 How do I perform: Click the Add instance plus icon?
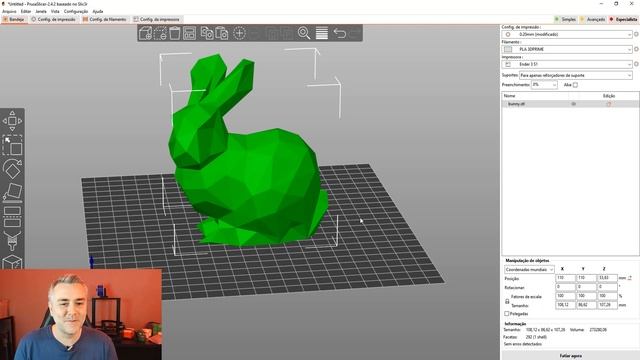click(239, 33)
